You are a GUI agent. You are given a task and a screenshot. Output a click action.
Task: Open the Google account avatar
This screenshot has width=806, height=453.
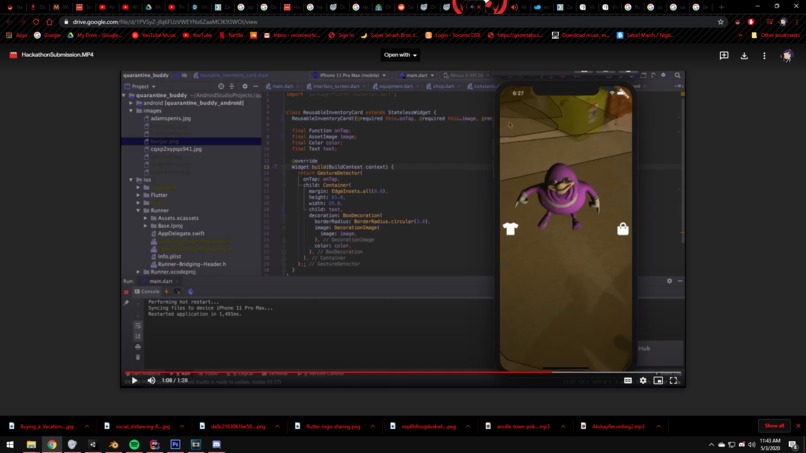(786, 55)
